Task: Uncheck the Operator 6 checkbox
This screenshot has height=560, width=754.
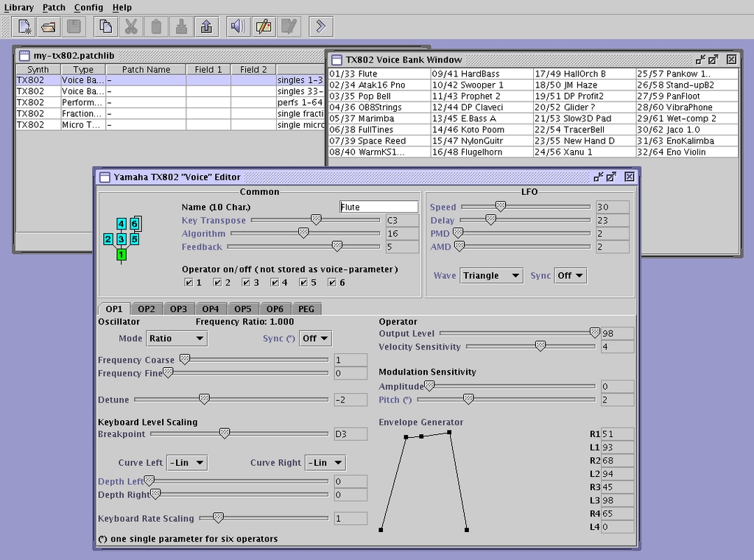Action: (x=333, y=283)
